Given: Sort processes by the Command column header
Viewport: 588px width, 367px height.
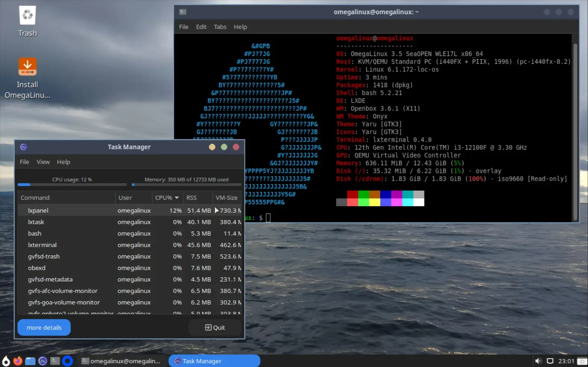Looking at the screenshot, I should pyautogui.click(x=66, y=198).
